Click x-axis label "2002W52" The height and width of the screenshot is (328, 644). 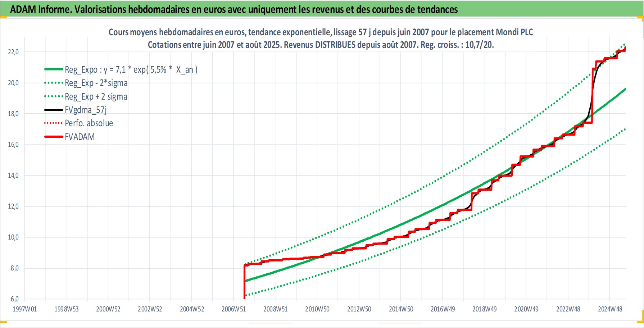[150, 309]
